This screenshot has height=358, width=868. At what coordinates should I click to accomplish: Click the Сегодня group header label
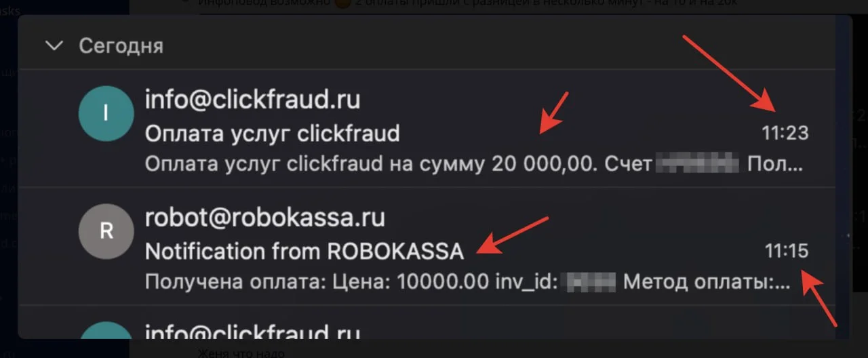click(121, 46)
